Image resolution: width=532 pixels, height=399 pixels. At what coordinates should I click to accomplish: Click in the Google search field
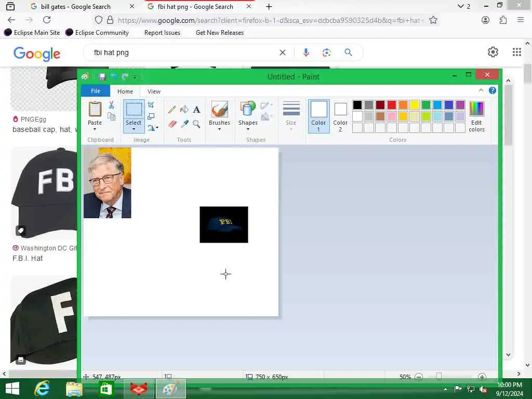click(x=185, y=52)
